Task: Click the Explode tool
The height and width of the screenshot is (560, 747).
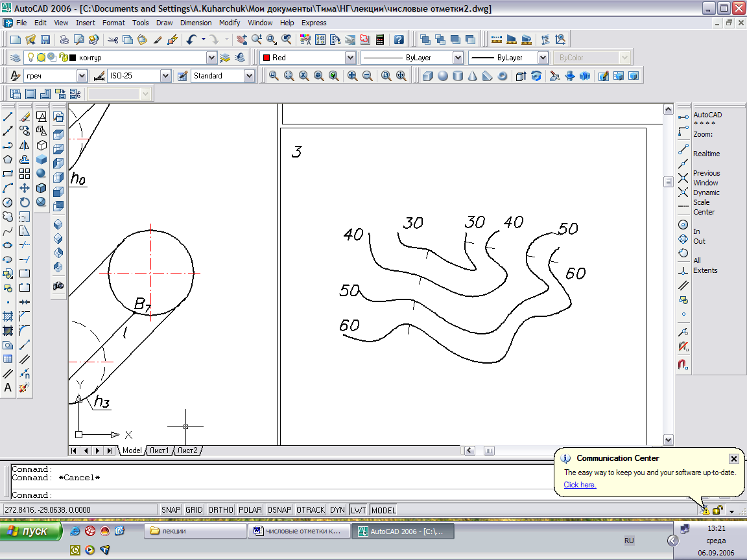Action: pyautogui.click(x=25, y=388)
